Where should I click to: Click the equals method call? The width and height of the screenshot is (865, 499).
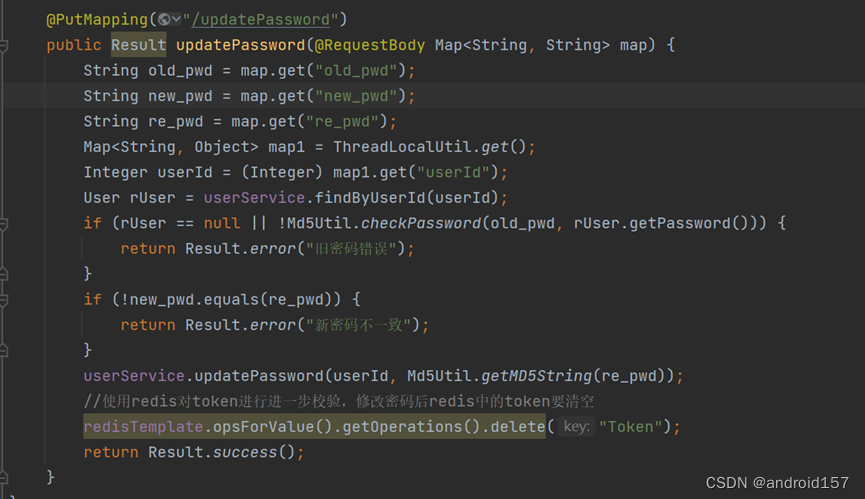coord(231,299)
